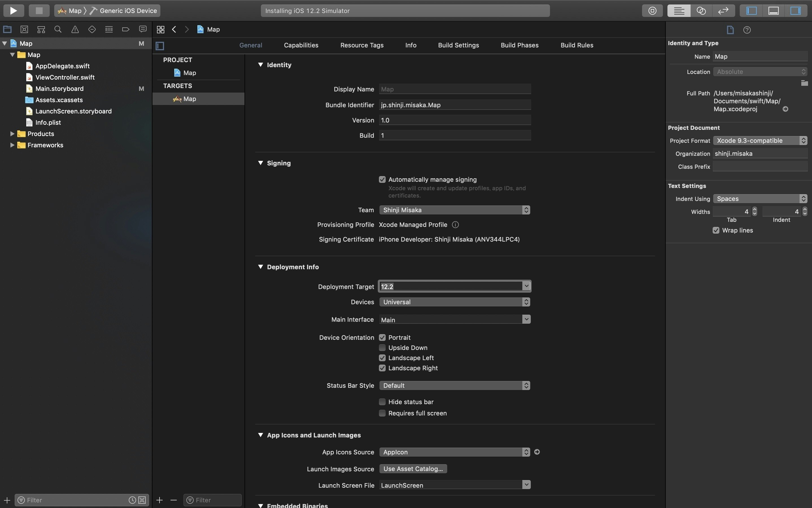Show Provisioning Profile info
The width and height of the screenshot is (812, 508).
pos(455,225)
